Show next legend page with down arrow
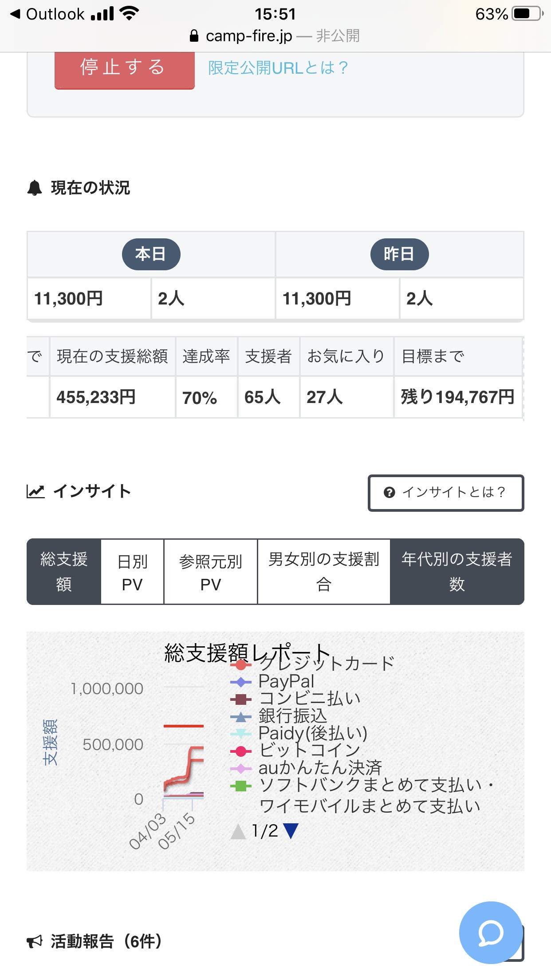The image size is (551, 980). [x=291, y=831]
